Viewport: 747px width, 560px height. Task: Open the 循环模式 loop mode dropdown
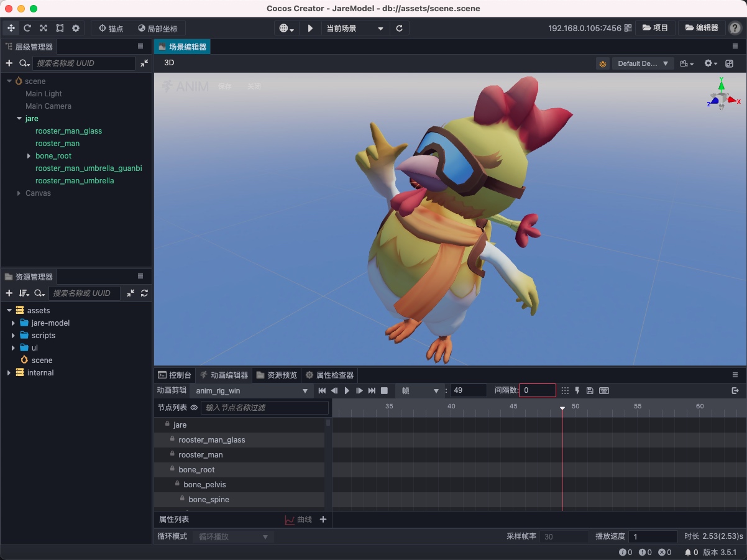pos(233,536)
